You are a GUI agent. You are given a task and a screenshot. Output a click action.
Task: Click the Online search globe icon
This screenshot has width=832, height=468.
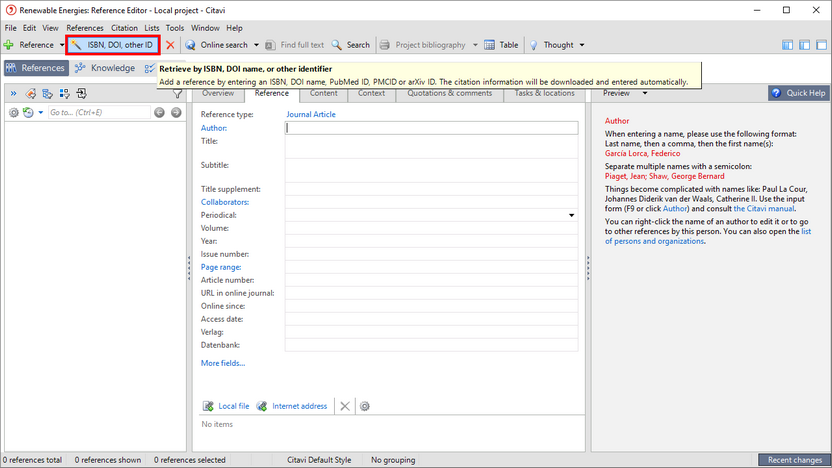point(190,45)
